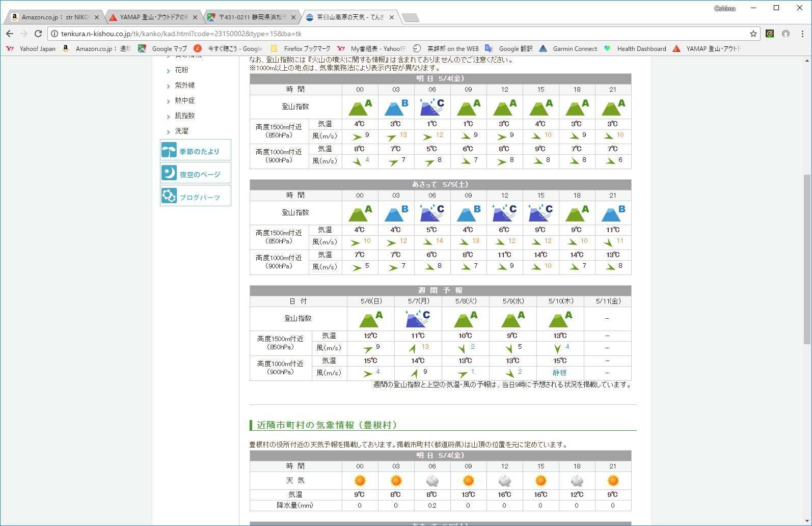
Task: Click the Norton extension icon in the toolbar
Action: (x=770, y=34)
